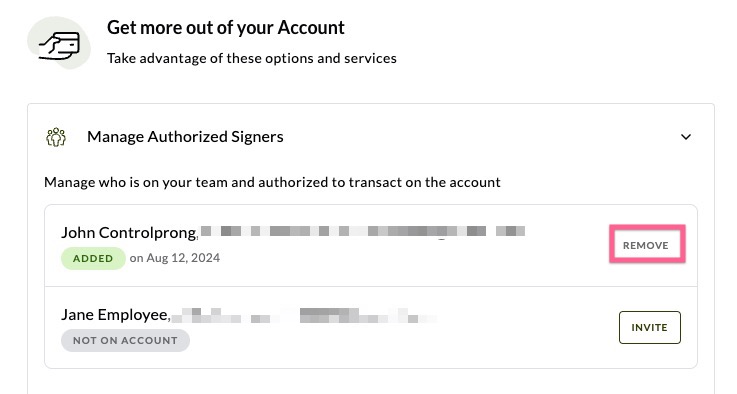Click the on Aug 12, 2024 date text
This screenshot has width=737, height=394.
point(175,258)
